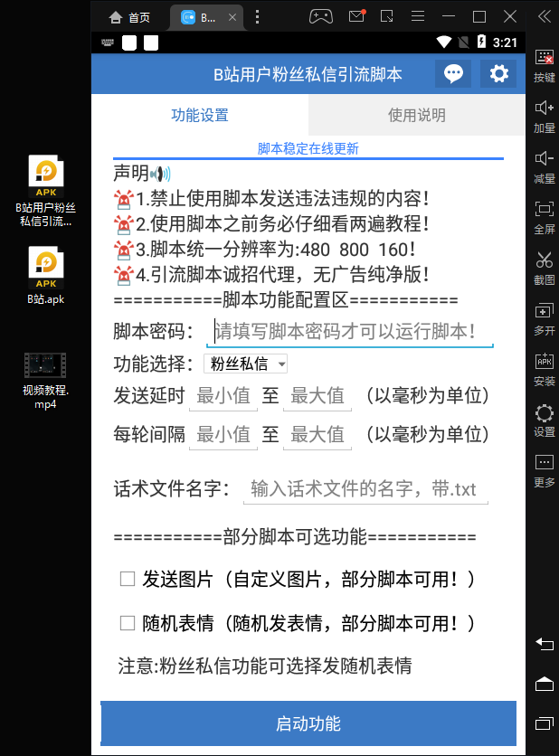Image resolution: width=559 pixels, height=756 pixels.
Task: Click the 按键 keyboard mapping icon
Action: (544, 65)
